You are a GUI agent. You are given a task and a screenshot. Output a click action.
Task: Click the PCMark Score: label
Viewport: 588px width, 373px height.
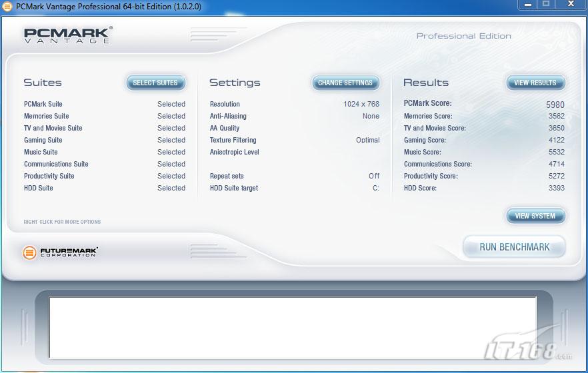pos(427,103)
